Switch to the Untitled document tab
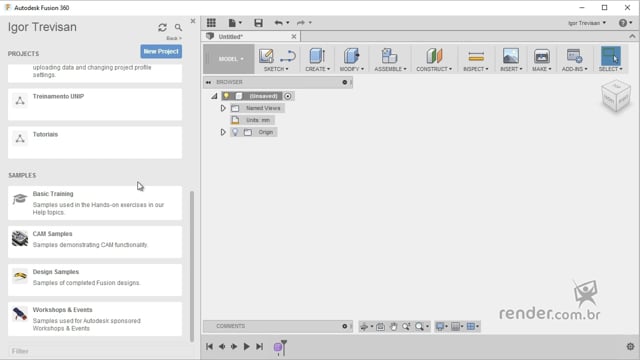Image resolution: width=640 pixels, height=360 pixels. 251,37
